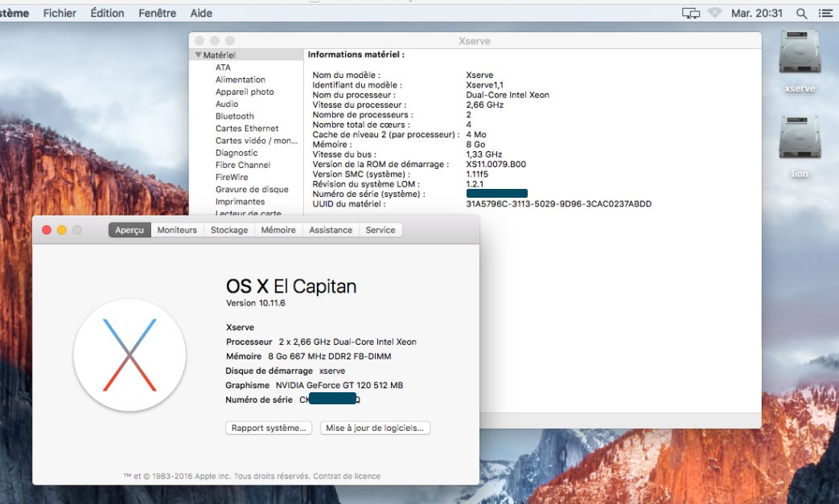The width and height of the screenshot is (839, 504).
Task: Open the lion drive icon on desktop
Action: [800, 137]
